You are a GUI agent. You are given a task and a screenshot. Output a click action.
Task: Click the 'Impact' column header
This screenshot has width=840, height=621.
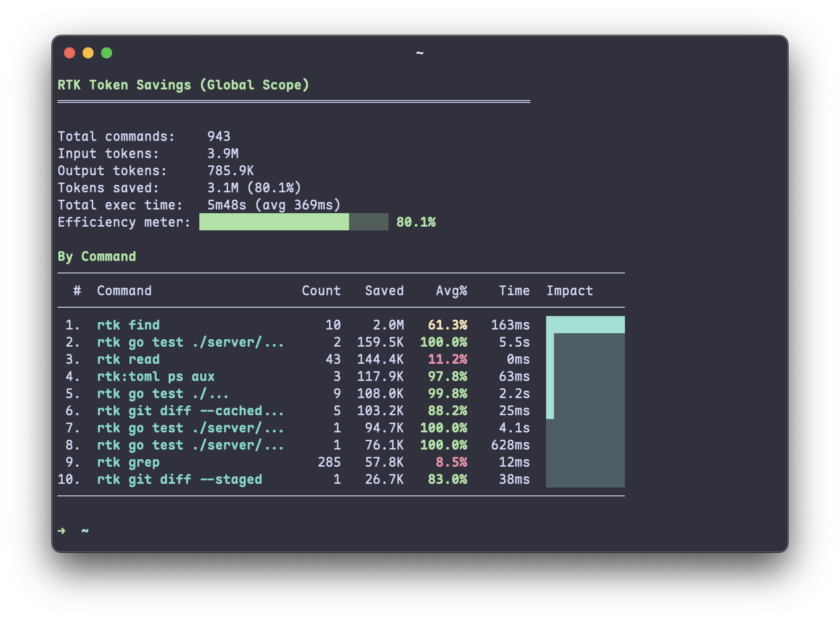coord(569,291)
